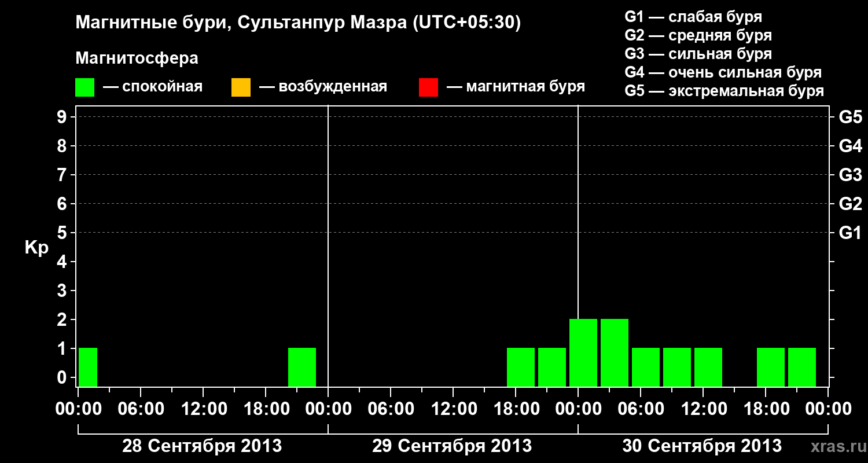Click the Kp axis value 5
The width and height of the screenshot is (868, 463).
[x=63, y=233]
